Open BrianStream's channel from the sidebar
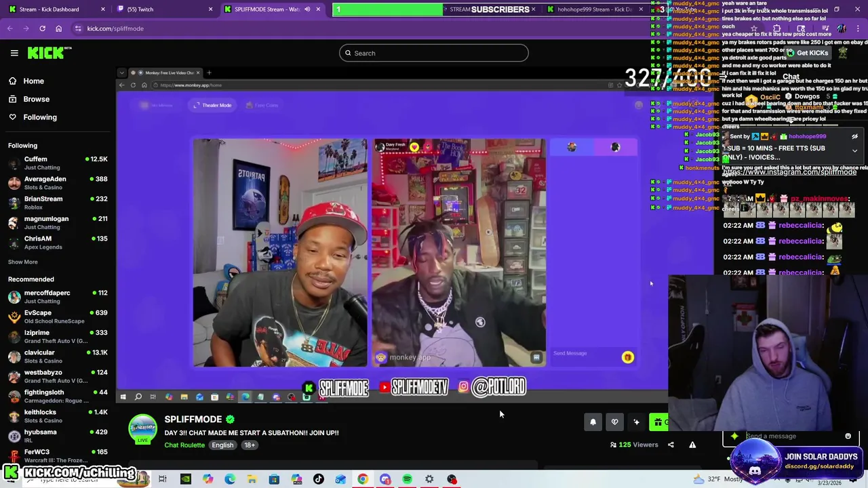This screenshot has width=868, height=488. pos(58,203)
